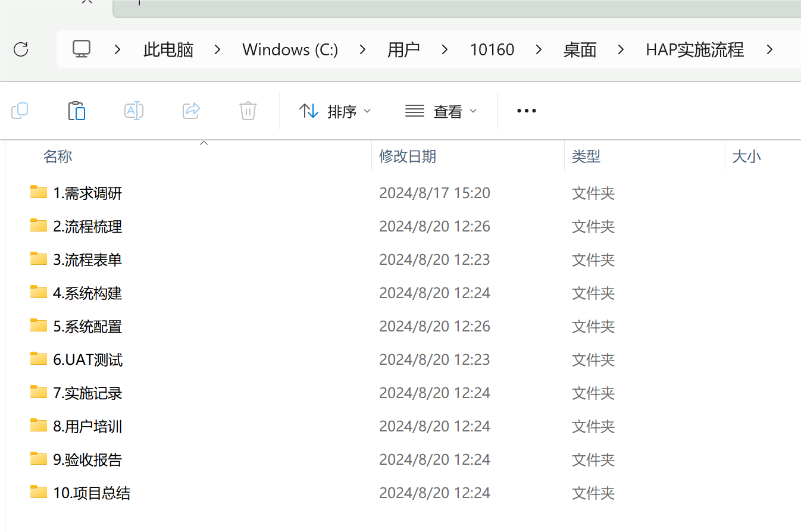The image size is (801, 532).
Task: Click the 此电脑 computer icon in address bar
Action: 81,49
